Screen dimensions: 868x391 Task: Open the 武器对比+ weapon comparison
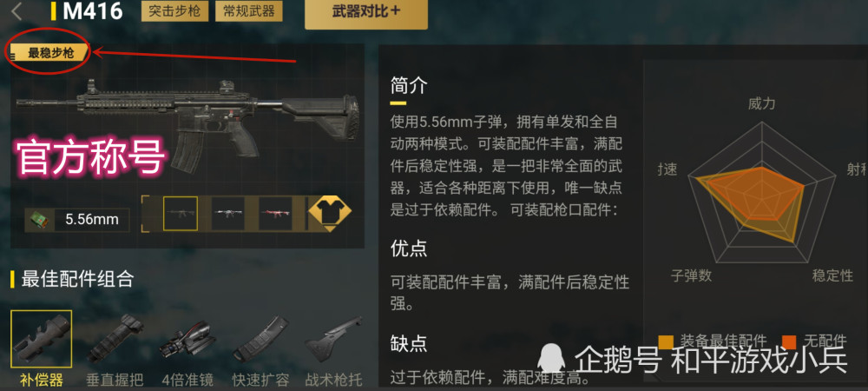click(x=366, y=12)
